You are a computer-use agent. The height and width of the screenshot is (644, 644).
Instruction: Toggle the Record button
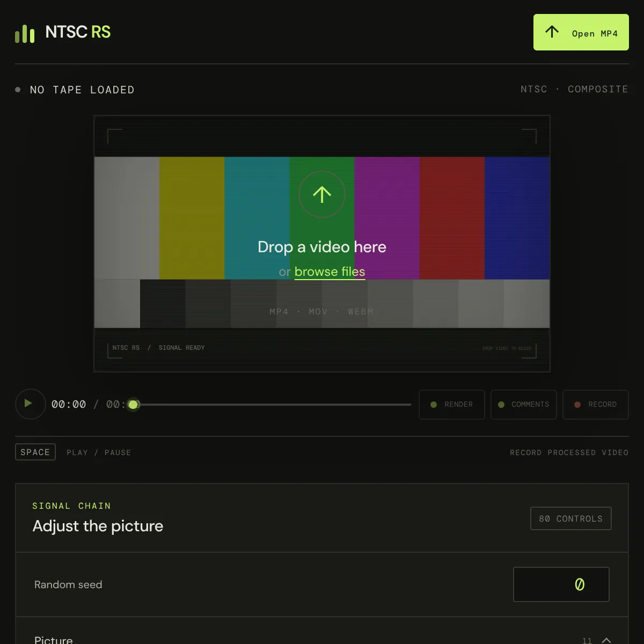596,405
